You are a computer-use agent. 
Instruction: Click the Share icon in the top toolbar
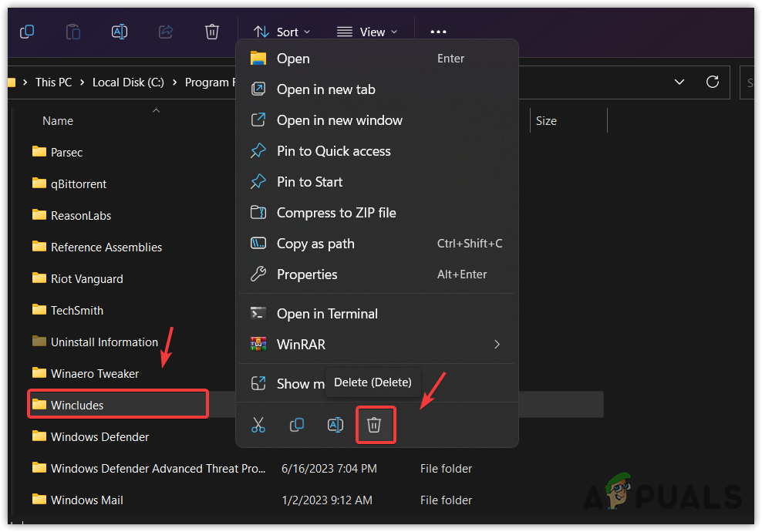(x=166, y=32)
